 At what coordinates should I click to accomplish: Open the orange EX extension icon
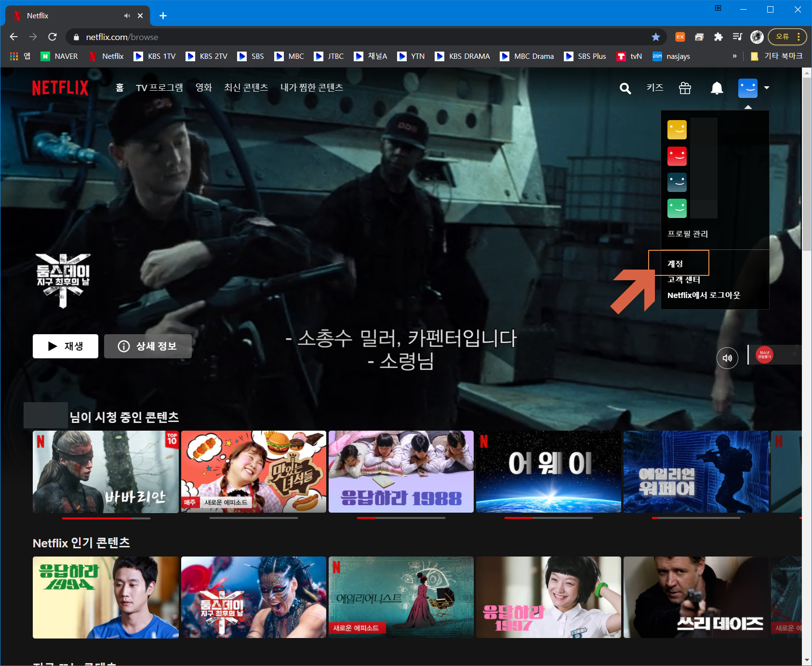tap(680, 37)
